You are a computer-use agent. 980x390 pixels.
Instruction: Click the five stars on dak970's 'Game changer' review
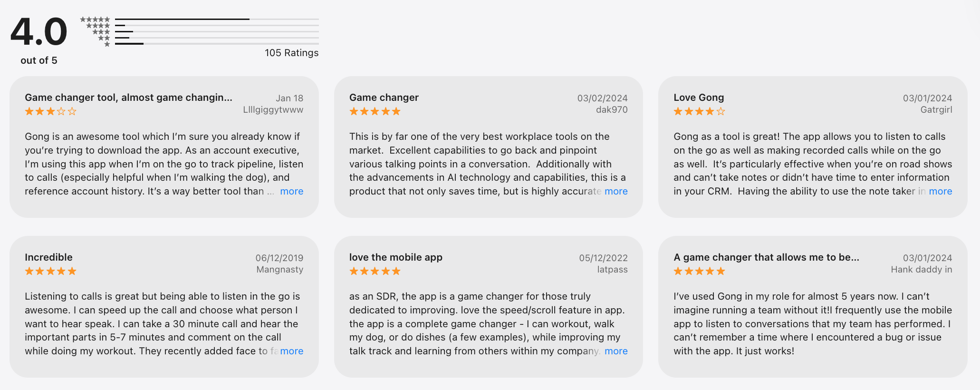(x=375, y=112)
